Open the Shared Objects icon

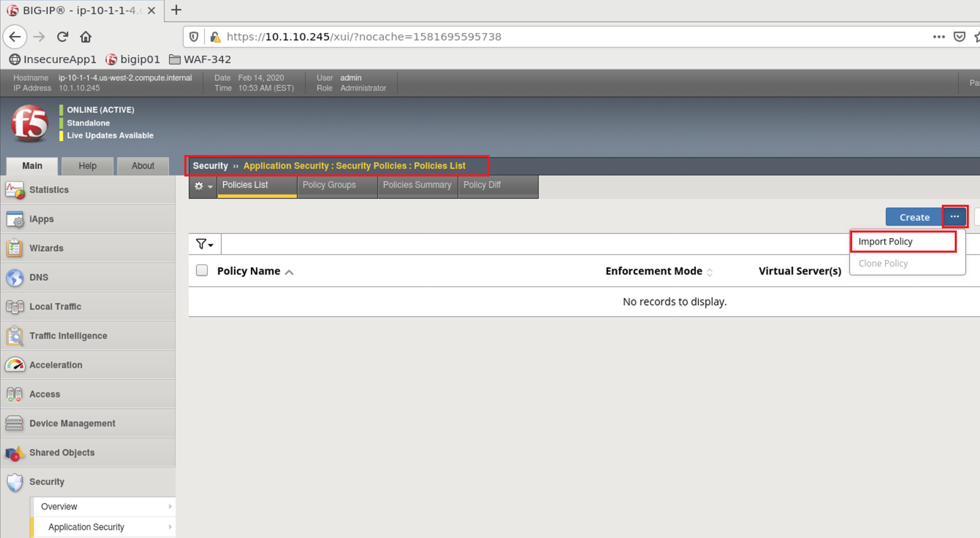(x=15, y=453)
